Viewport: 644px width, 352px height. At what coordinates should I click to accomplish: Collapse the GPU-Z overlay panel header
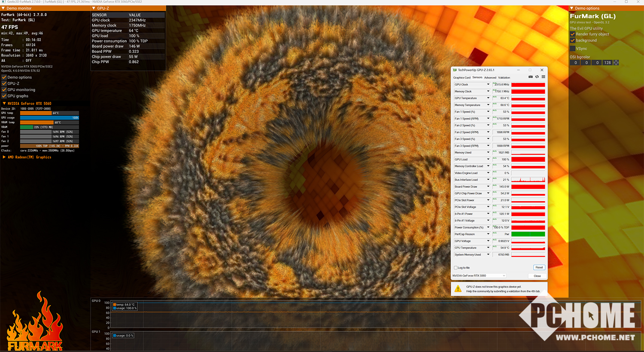pos(94,8)
